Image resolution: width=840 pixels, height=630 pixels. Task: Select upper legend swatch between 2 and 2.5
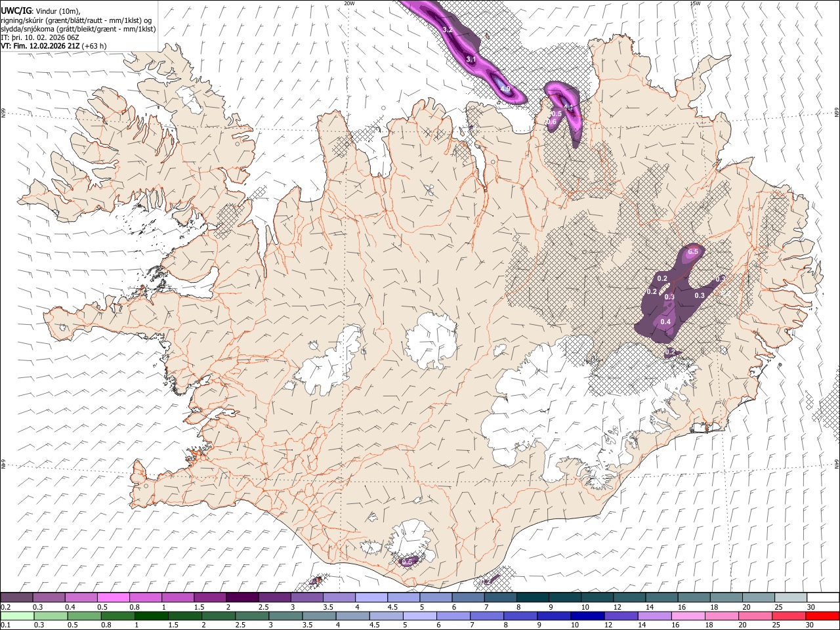click(242, 597)
